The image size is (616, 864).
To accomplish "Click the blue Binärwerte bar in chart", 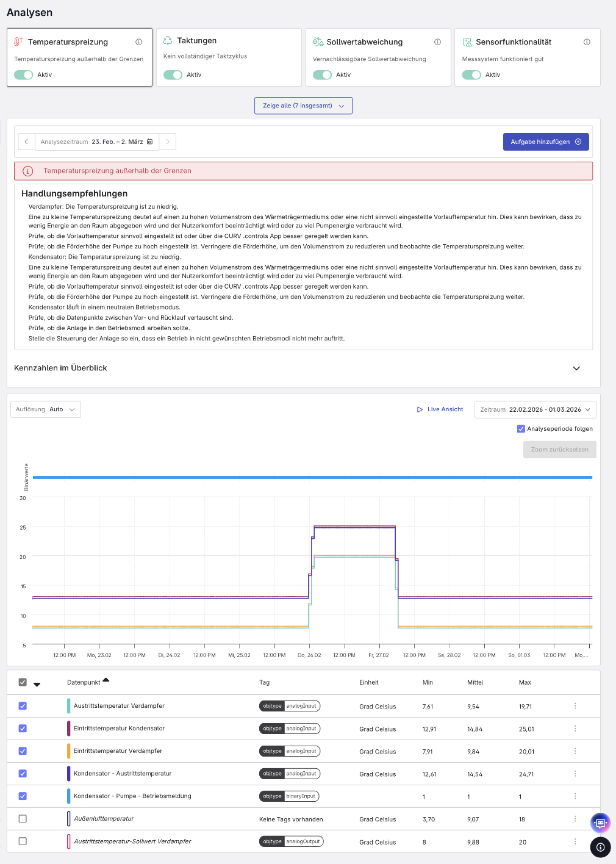I will point(312,478).
